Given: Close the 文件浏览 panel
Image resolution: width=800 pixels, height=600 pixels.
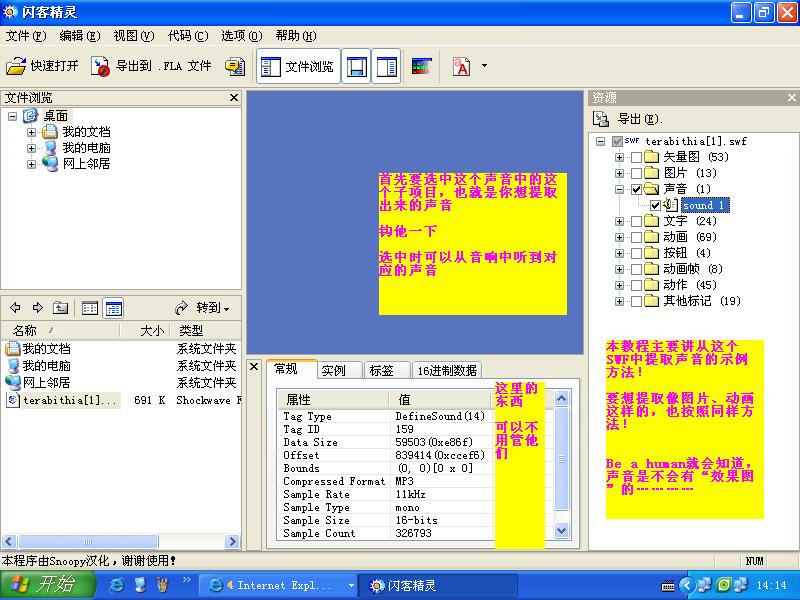Looking at the screenshot, I should coord(234,97).
